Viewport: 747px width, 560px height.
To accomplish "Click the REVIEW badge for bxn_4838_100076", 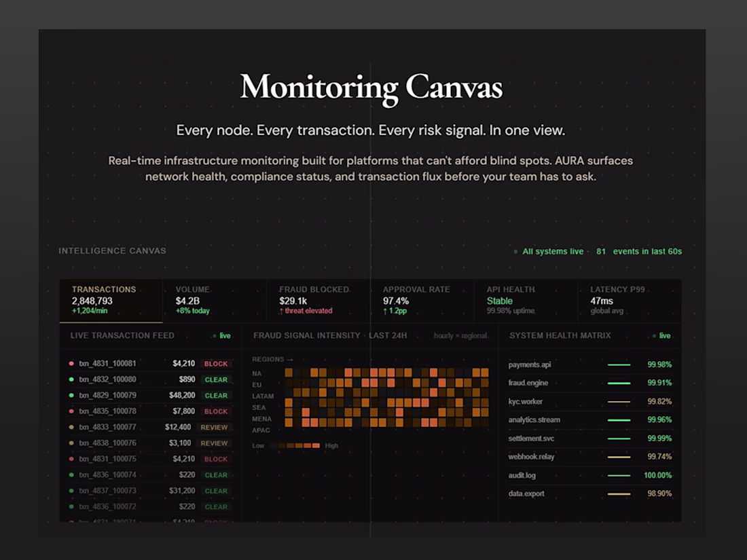I will [x=214, y=443].
